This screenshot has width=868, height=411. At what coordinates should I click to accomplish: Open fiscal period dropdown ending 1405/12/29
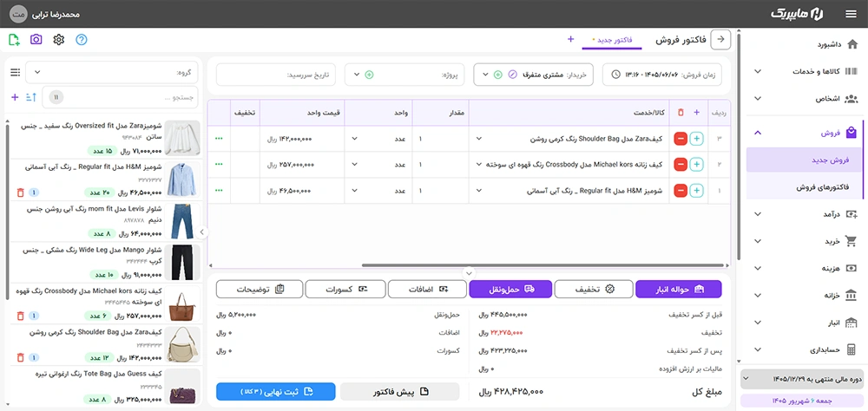(801, 379)
